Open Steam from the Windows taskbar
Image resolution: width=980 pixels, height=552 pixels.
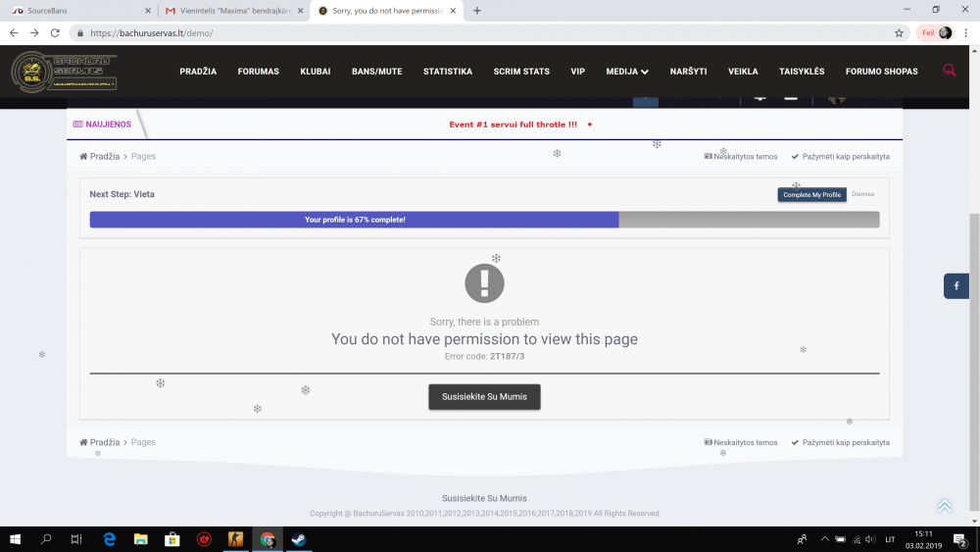298,539
